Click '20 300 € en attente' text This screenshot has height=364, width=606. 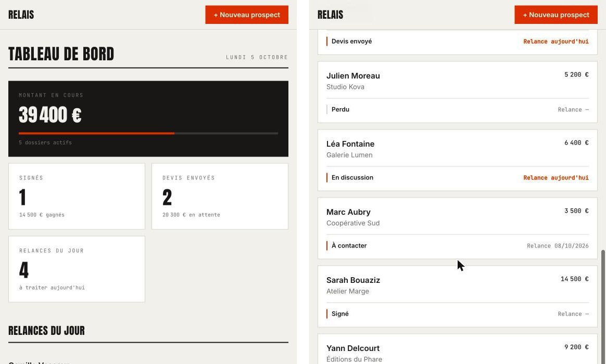coord(191,215)
